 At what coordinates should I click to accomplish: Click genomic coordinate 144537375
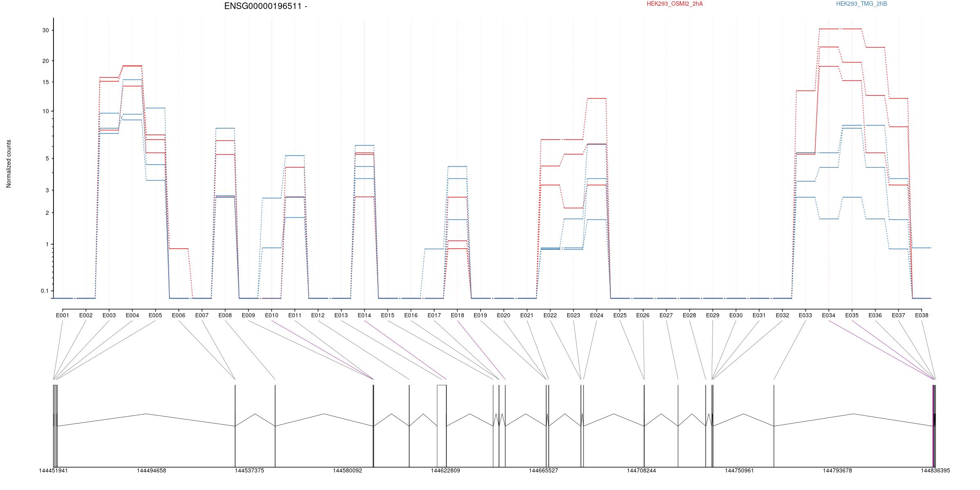click(249, 470)
